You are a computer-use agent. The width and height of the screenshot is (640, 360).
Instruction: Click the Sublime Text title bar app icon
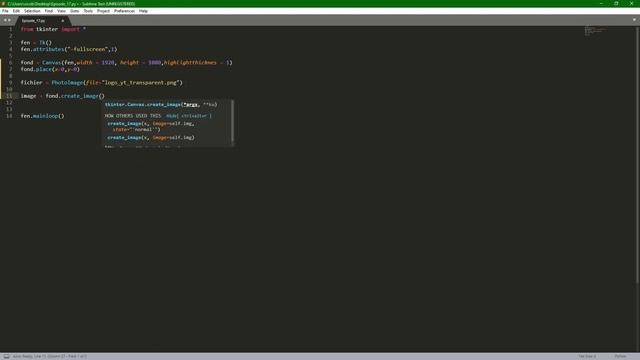click(x=4, y=4)
